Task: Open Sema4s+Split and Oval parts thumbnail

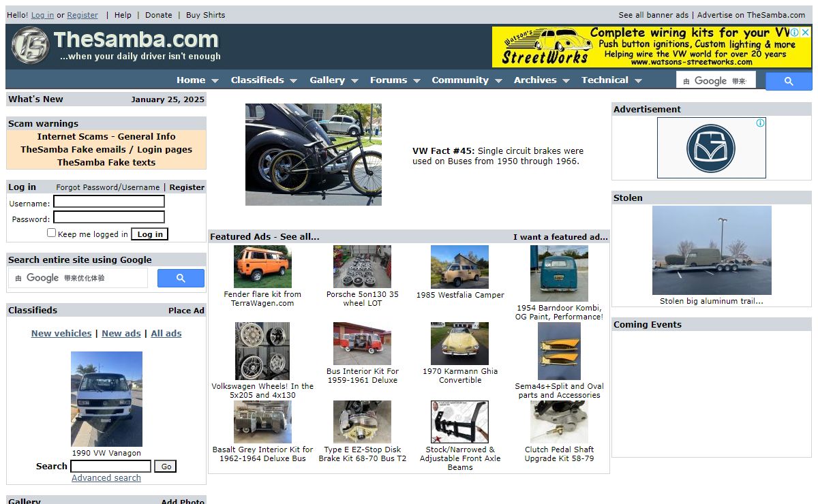Action: coord(559,351)
